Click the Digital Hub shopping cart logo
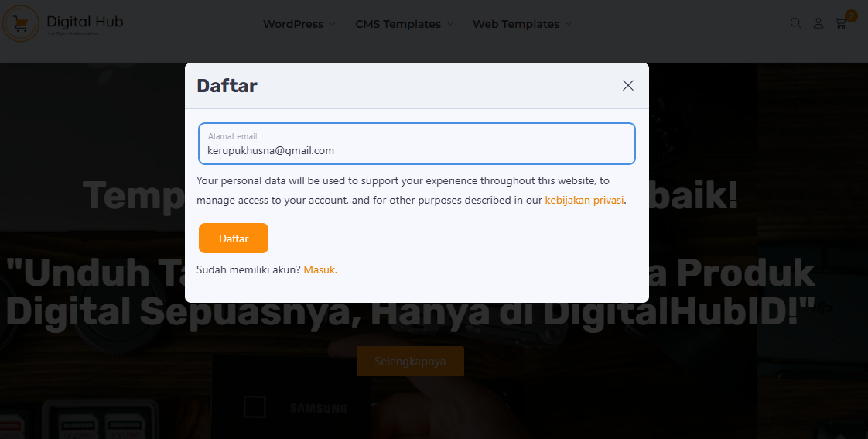The image size is (868, 439). [20, 24]
